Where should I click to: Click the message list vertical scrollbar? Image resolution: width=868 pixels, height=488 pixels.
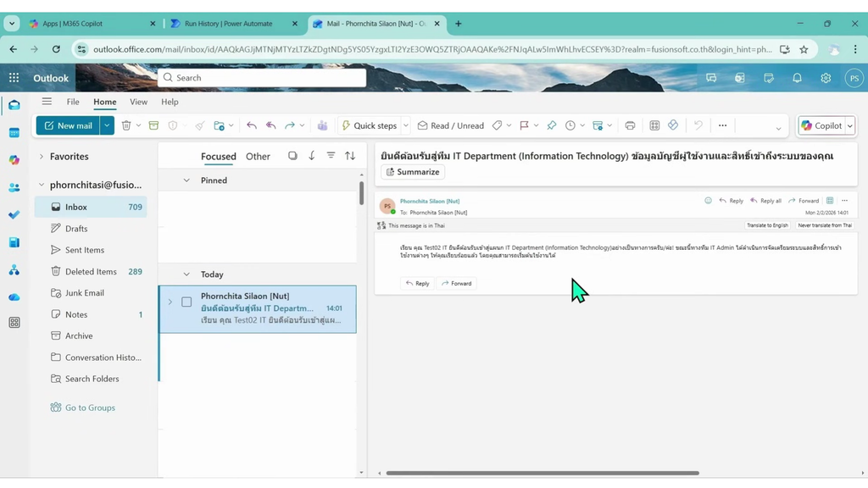(361, 194)
